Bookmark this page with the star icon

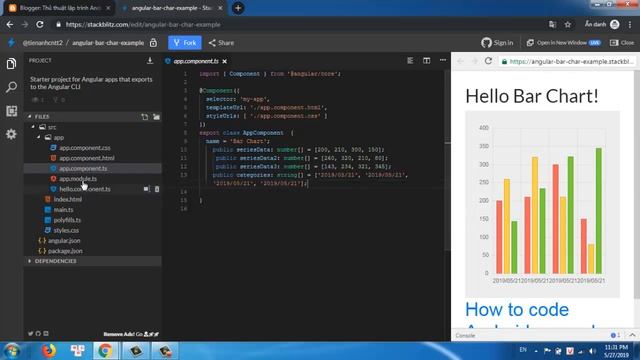coord(568,24)
